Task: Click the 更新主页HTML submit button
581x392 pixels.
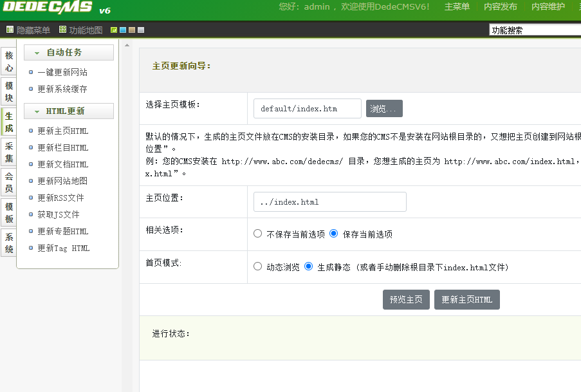Action: (x=467, y=299)
